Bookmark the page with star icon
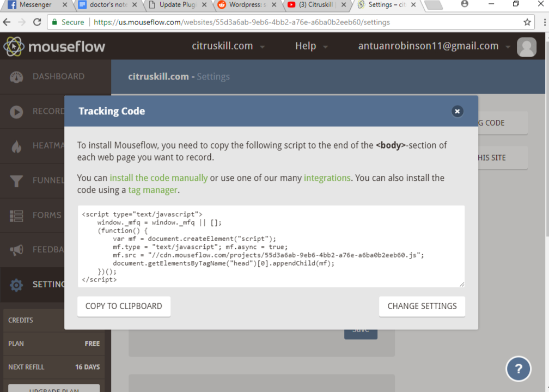549x392 pixels. [527, 22]
